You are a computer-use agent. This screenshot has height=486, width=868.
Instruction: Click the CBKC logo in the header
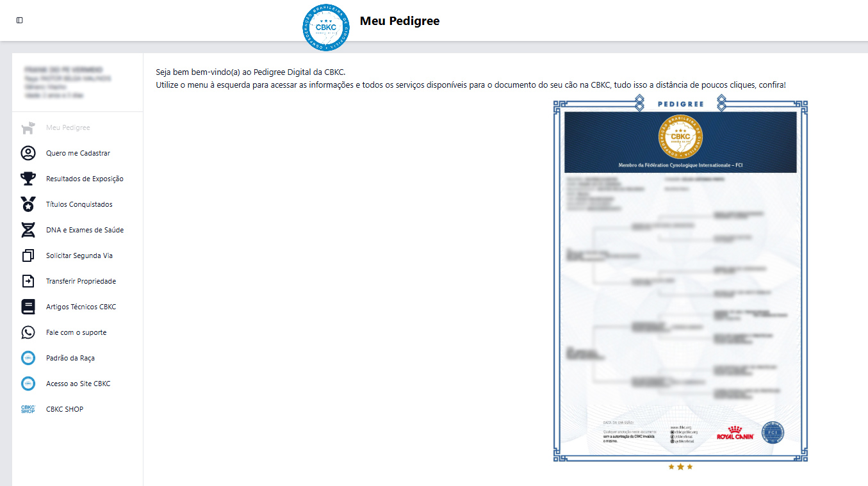325,28
